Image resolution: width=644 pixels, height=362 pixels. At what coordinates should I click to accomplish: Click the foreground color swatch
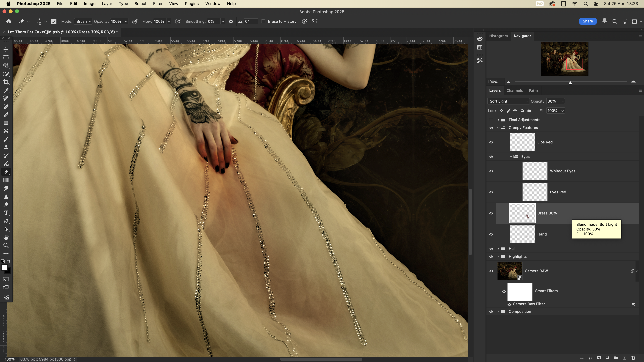(4, 267)
